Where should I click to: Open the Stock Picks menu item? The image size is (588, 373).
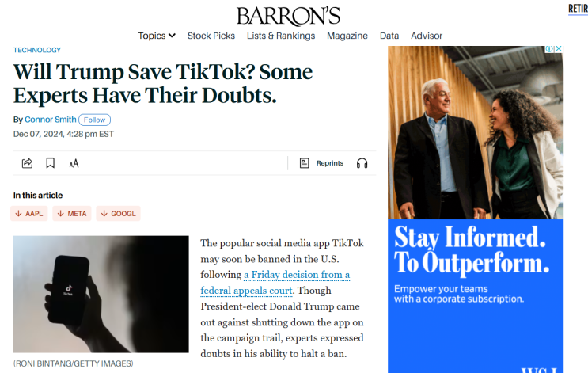211,36
